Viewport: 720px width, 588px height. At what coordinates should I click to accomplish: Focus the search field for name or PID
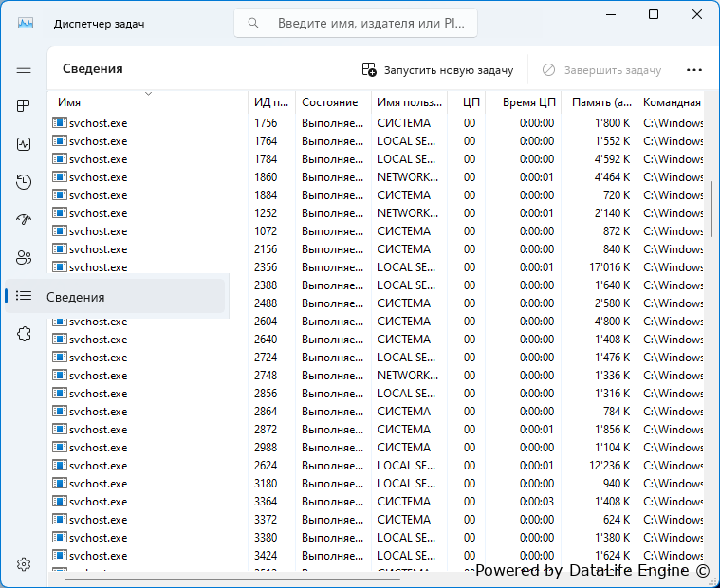[x=356, y=23]
